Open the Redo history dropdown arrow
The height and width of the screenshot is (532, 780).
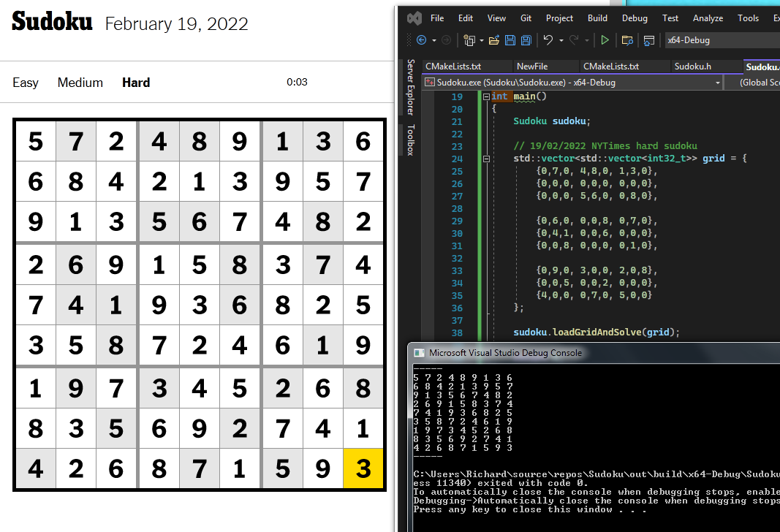pyautogui.click(x=587, y=41)
